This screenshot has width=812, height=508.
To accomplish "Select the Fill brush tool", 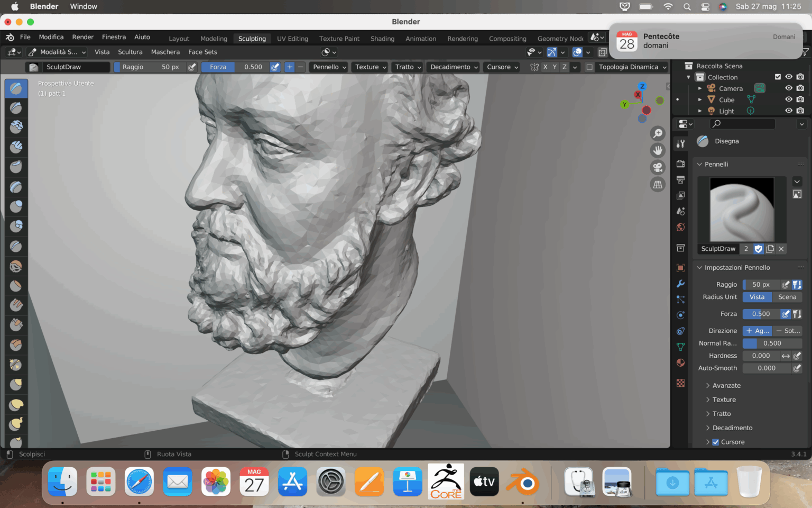I will tap(16, 305).
